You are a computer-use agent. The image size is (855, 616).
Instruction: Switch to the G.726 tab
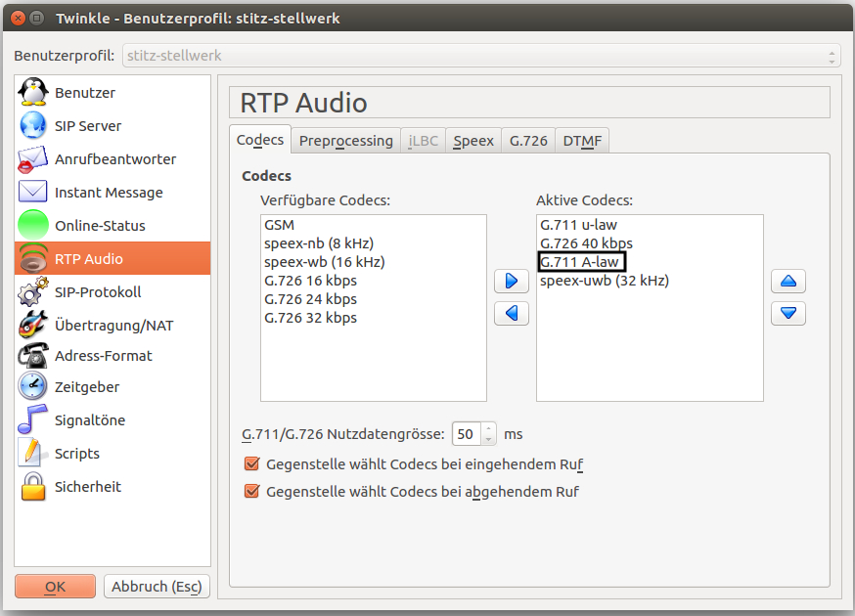(528, 141)
